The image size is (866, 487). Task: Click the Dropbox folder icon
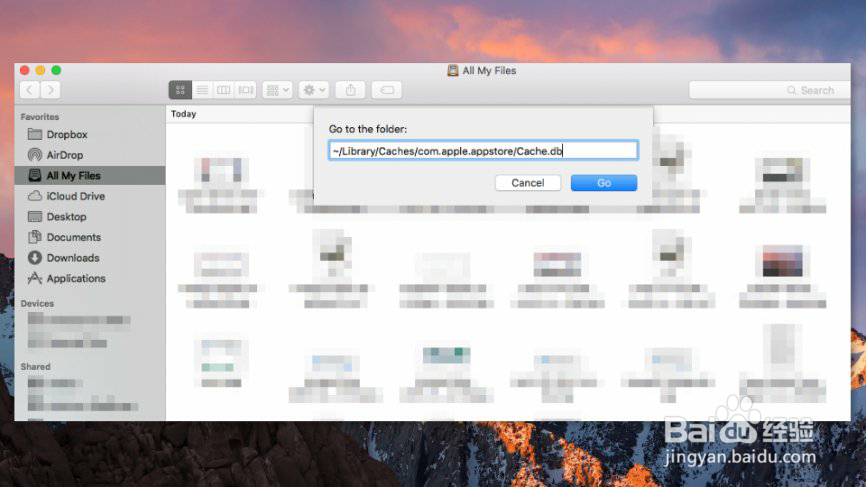click(x=35, y=134)
